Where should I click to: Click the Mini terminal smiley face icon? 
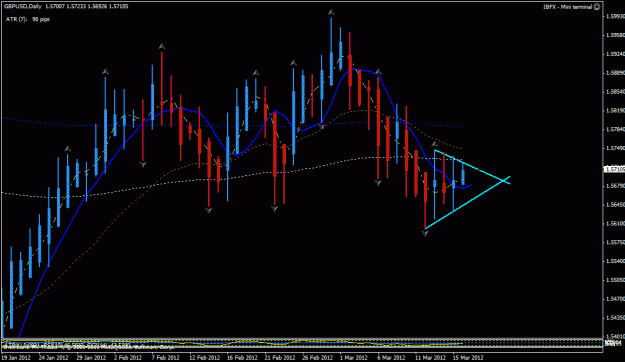pos(597,7)
